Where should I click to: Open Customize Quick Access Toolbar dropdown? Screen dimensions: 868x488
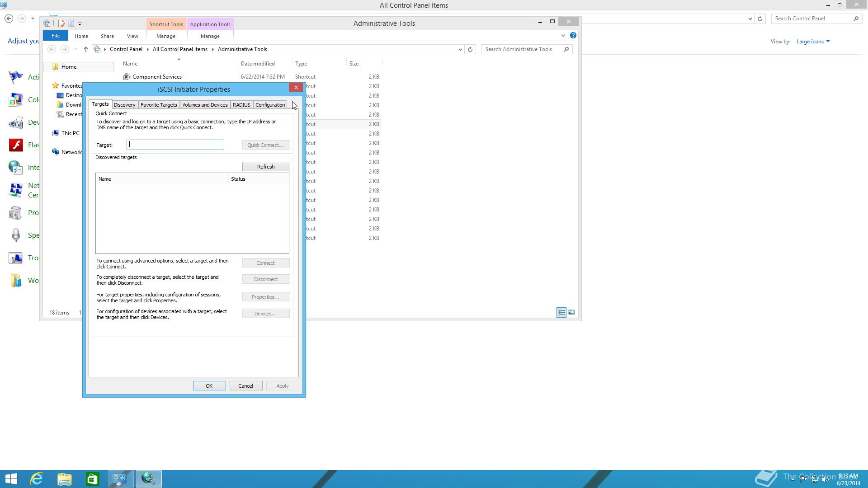pos(80,23)
